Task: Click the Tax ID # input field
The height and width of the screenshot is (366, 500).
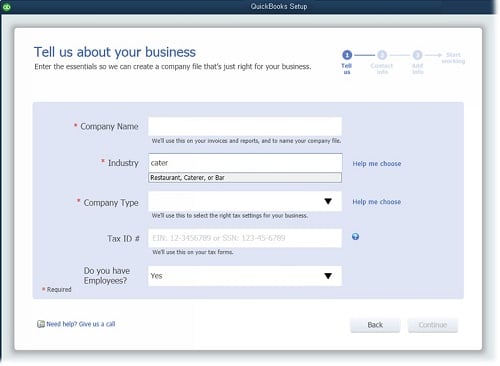Action: 245,238
